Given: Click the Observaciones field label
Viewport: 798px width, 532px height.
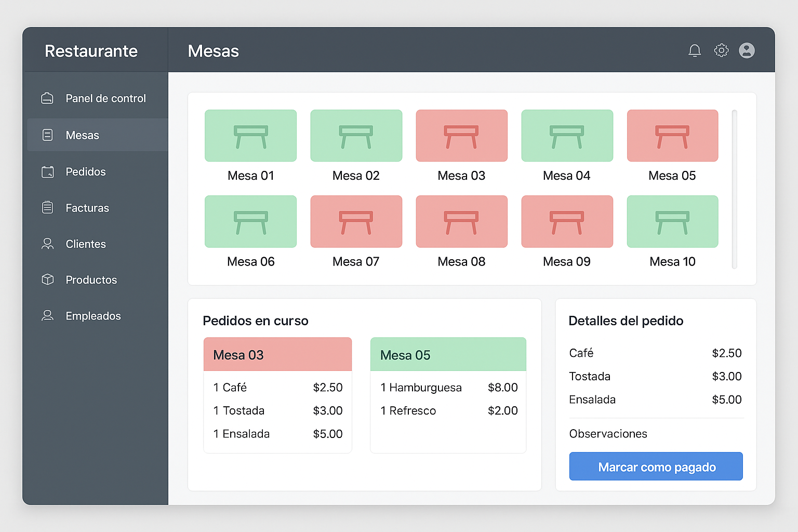Looking at the screenshot, I should tap(608, 434).
